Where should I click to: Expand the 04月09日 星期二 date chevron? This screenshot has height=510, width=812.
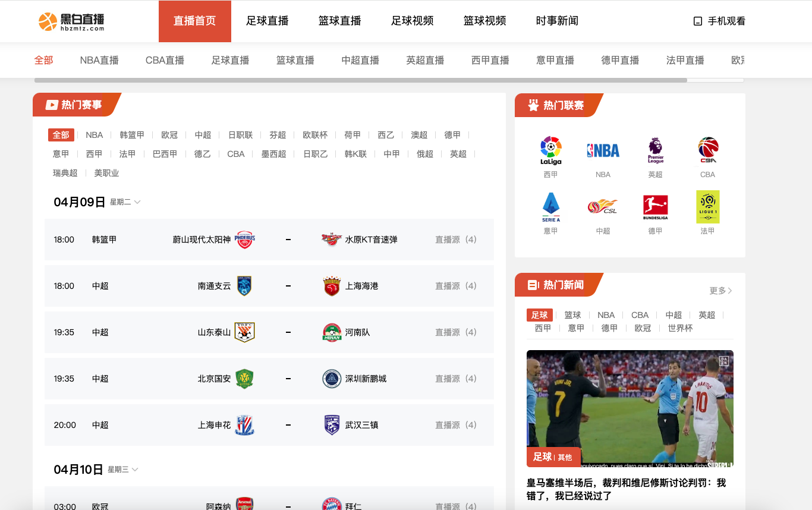click(137, 202)
